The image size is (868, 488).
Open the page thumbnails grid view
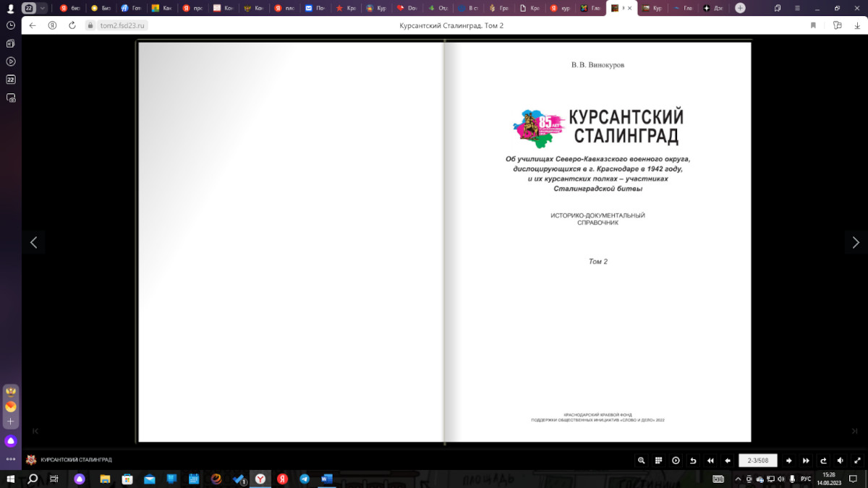658,461
